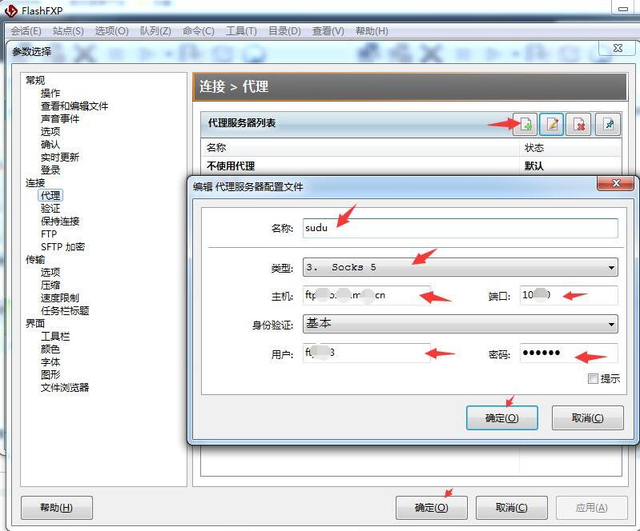Toggle the 提示 checkbox
The height and width of the screenshot is (531, 640).
click(593, 378)
